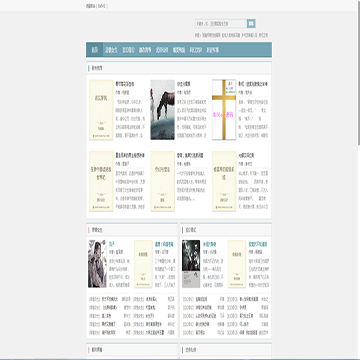Click the first hot keyword link under the search box
Screen dimensions: 360x360
(x=211, y=35)
